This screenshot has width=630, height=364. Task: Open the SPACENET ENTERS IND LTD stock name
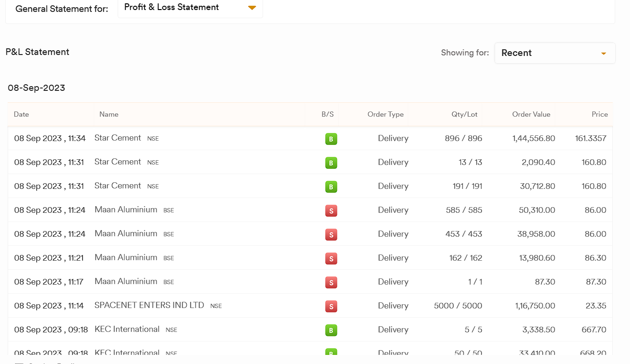(149, 305)
